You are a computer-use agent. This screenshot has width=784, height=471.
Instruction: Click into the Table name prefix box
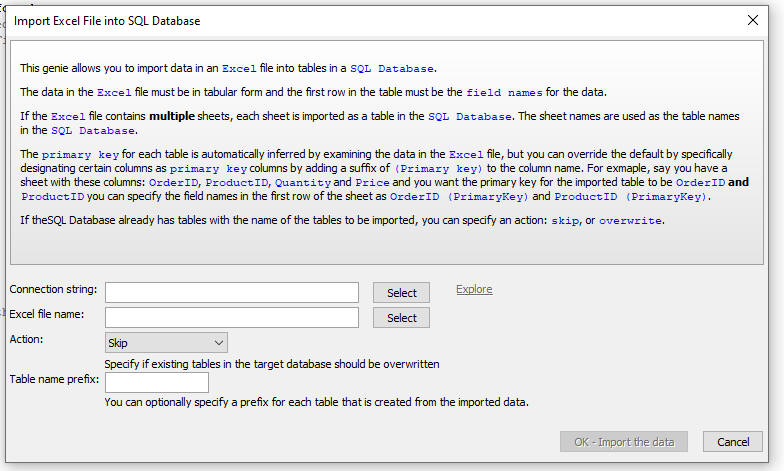(x=156, y=382)
